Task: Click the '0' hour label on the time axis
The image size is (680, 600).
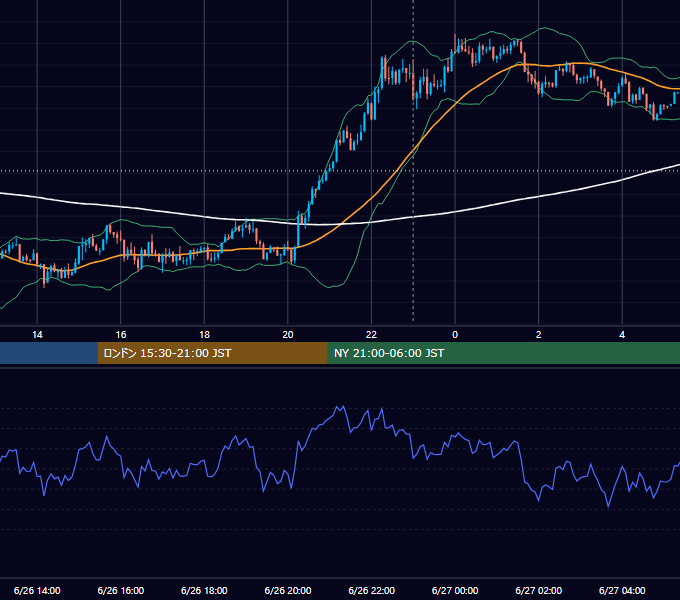Action: (x=455, y=335)
